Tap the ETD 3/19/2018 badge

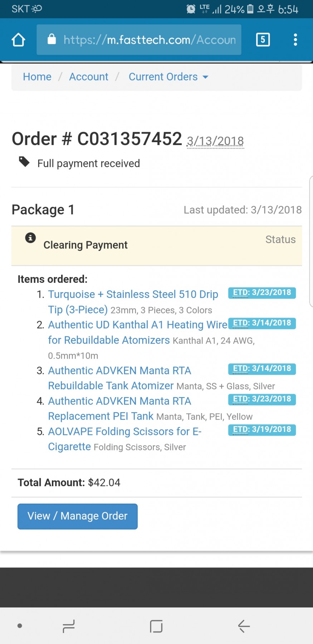[x=262, y=430]
